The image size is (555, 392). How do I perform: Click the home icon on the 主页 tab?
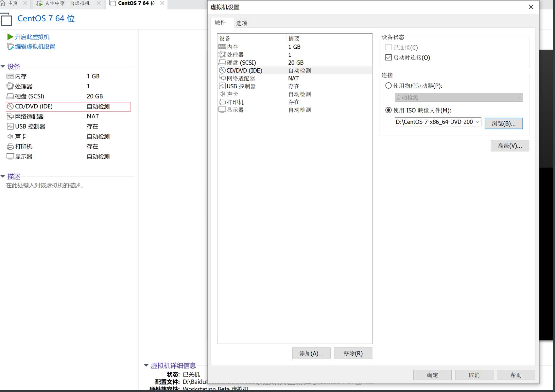coord(3,3)
